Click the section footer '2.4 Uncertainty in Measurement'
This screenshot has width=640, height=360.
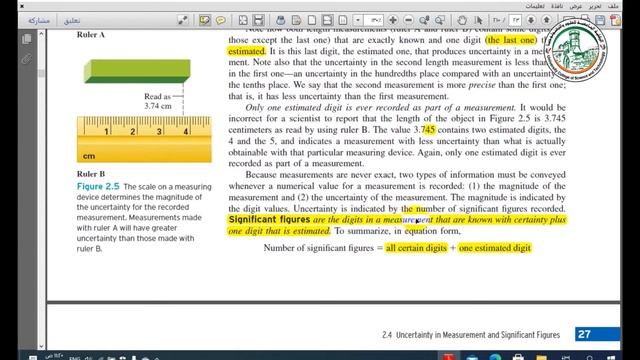pyautogui.click(x=471, y=335)
